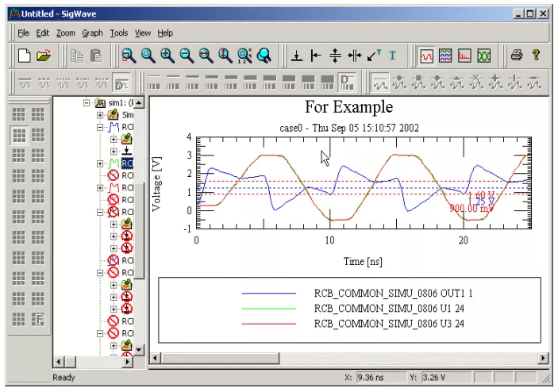Toggle the default line width D button

[347, 83]
